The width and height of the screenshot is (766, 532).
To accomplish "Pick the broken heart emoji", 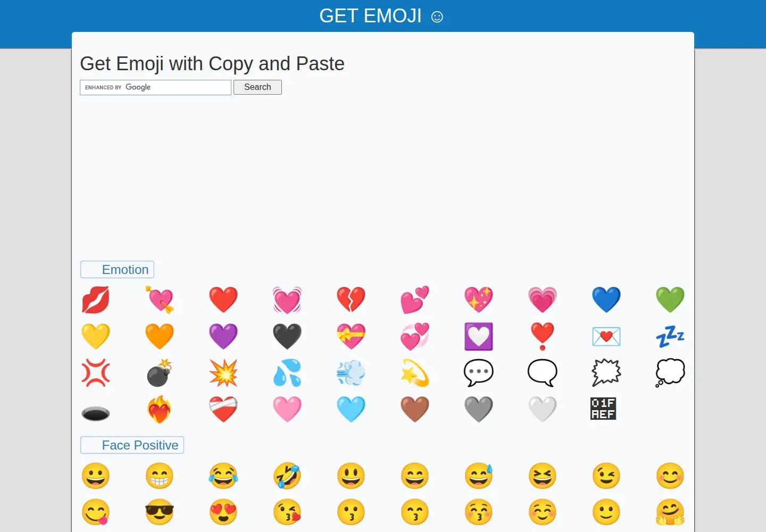I will [351, 300].
